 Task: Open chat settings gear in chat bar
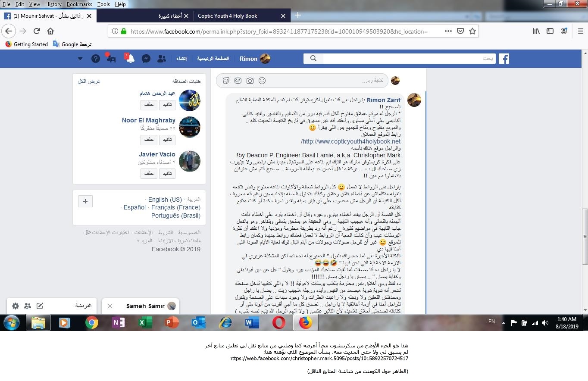[16, 306]
